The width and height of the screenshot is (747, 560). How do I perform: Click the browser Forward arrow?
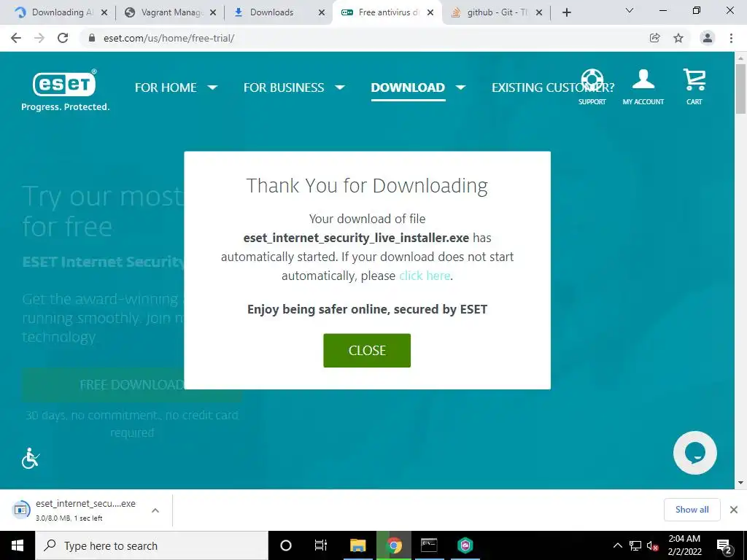(39, 38)
